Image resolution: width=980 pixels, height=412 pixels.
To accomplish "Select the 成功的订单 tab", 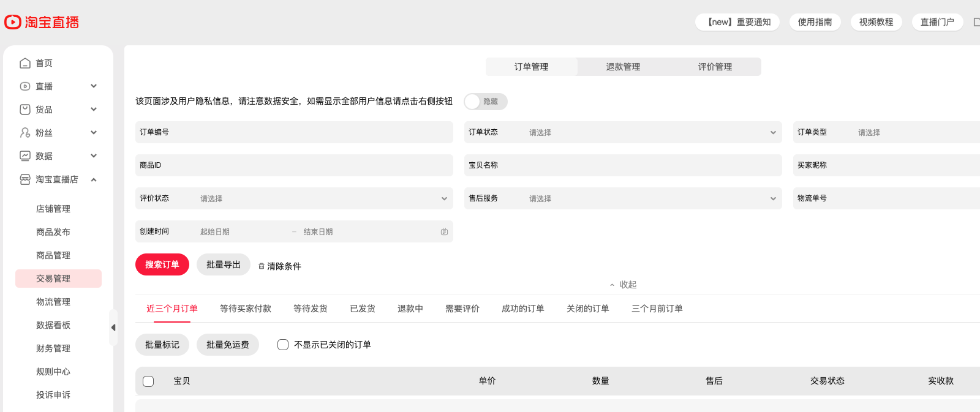I will click(523, 309).
